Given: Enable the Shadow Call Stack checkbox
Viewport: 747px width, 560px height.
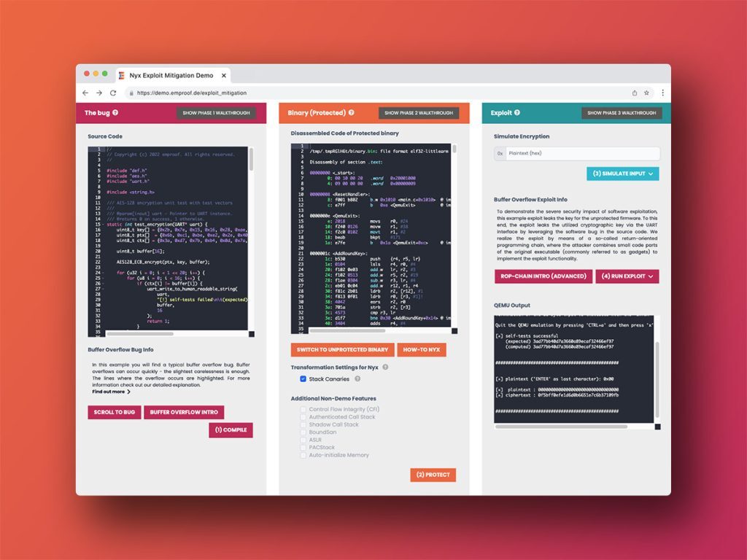Looking at the screenshot, I should pos(303,424).
